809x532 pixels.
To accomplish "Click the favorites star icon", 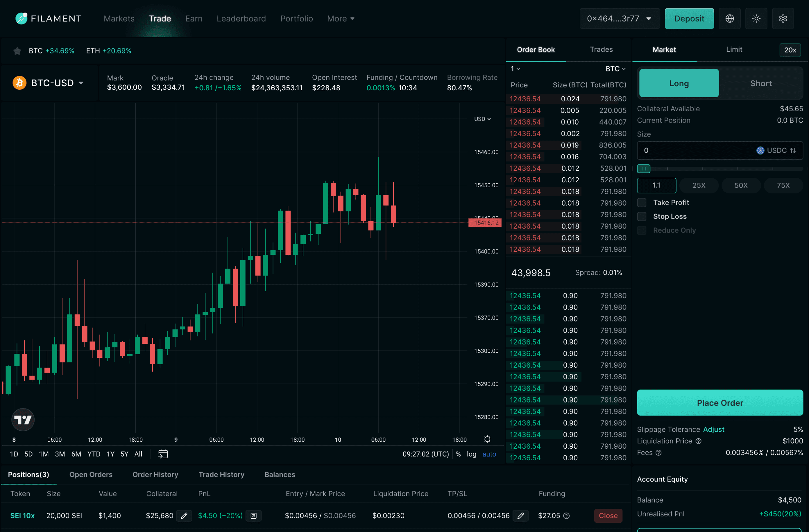I will (x=17, y=51).
